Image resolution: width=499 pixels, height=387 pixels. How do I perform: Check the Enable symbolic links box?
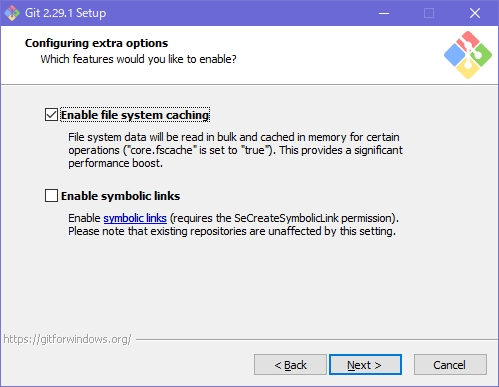(51, 196)
